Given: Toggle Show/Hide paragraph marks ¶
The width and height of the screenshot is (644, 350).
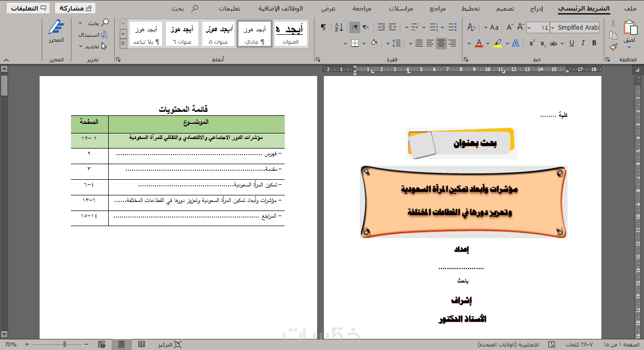Looking at the screenshot, I should click(323, 28).
